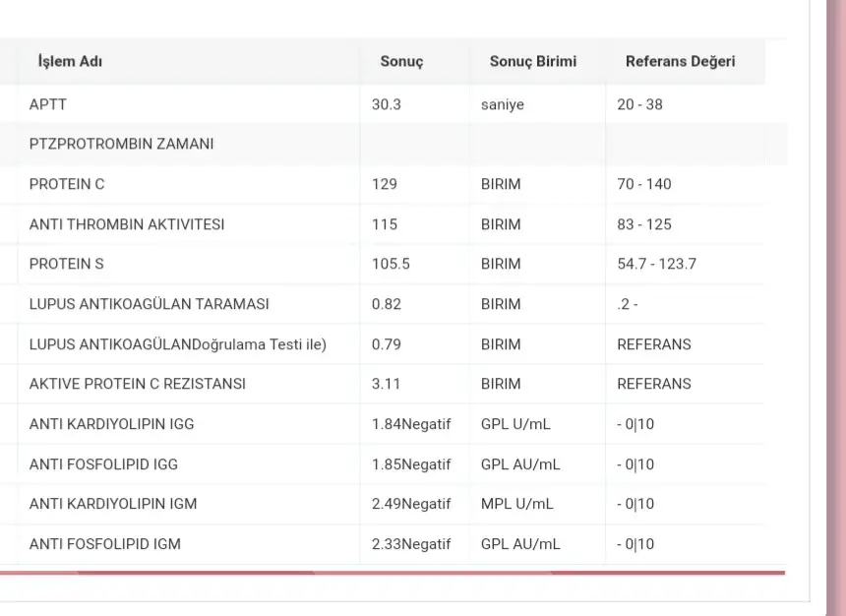Image resolution: width=846 pixels, height=616 pixels.
Task: Select the Protein S reference range 54.7 - 123.7
Action: click(656, 264)
